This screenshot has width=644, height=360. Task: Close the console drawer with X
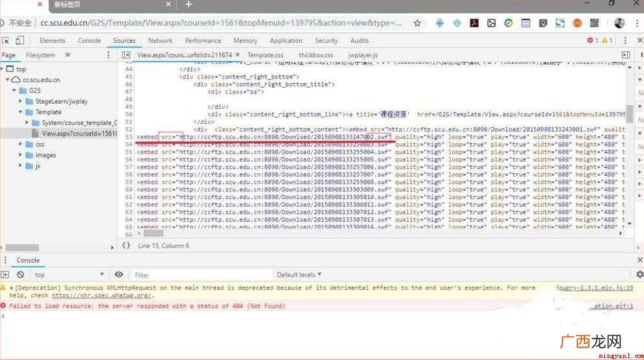(639, 259)
